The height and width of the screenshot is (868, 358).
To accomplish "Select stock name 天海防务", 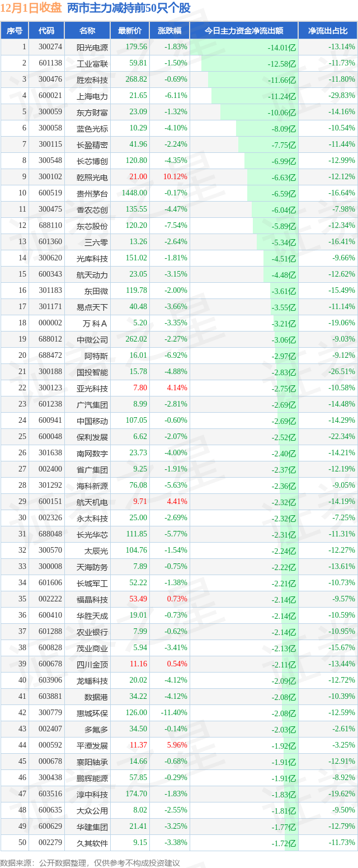I will click(92, 567).
